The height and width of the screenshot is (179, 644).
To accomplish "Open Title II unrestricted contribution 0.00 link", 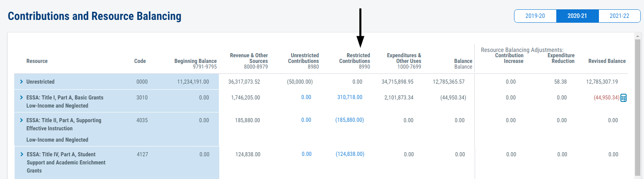I will [x=306, y=120].
